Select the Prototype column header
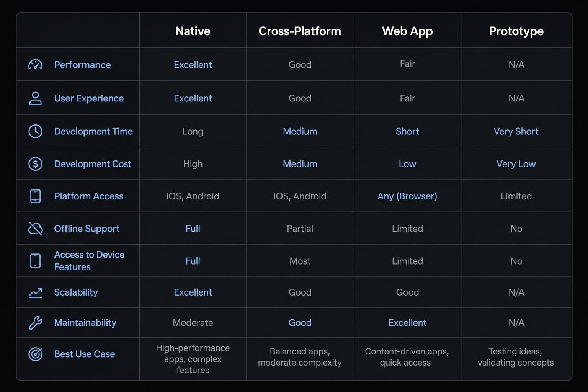Screen dimensions: 588x392 click(516, 31)
